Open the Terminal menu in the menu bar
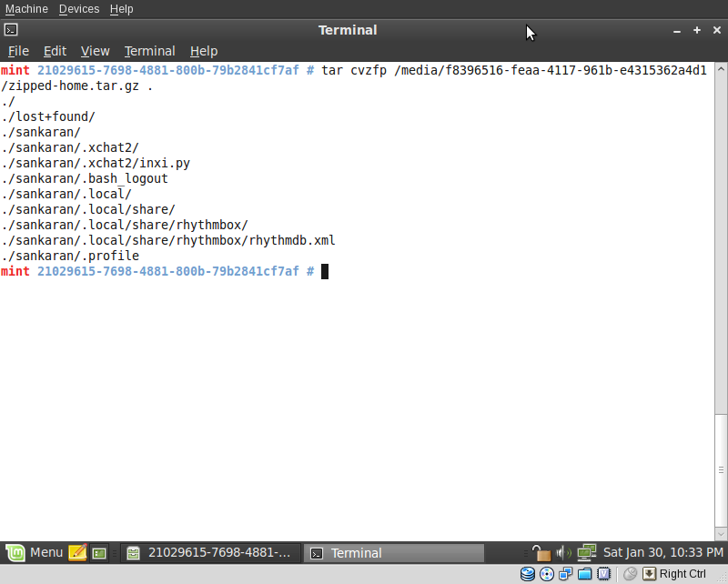Image resolution: width=728 pixels, height=584 pixels. coord(149,51)
